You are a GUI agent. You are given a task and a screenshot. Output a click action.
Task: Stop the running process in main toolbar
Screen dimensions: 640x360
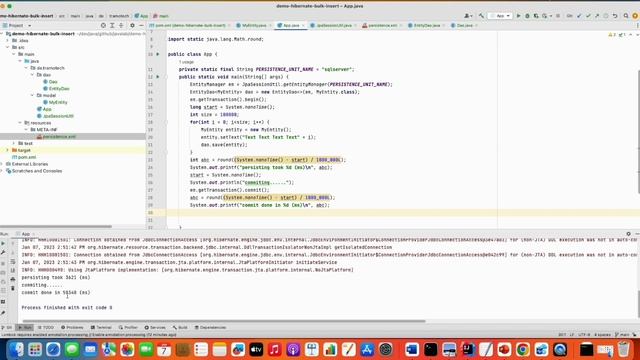point(558,16)
